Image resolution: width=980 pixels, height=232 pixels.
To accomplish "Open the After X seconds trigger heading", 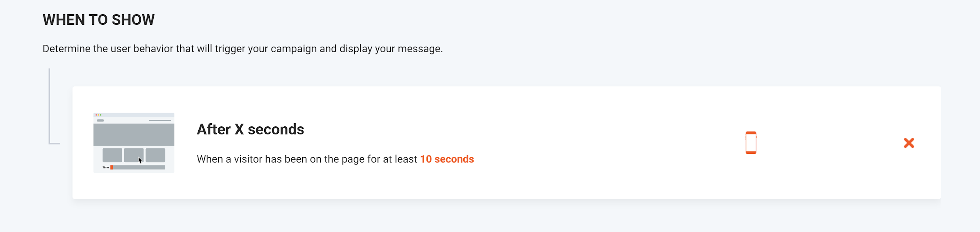I will (250, 129).
